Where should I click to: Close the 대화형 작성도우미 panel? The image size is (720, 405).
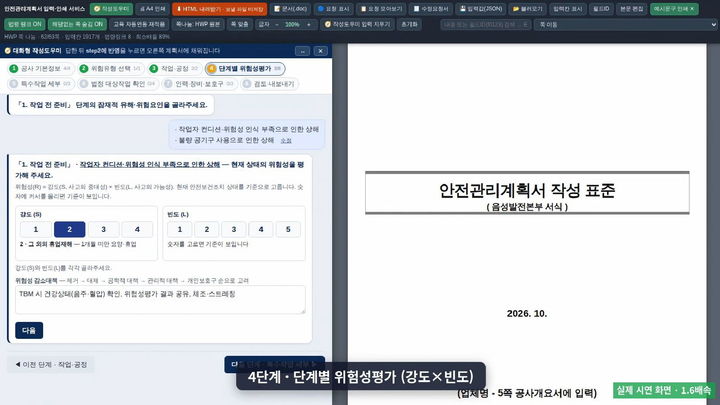point(321,51)
